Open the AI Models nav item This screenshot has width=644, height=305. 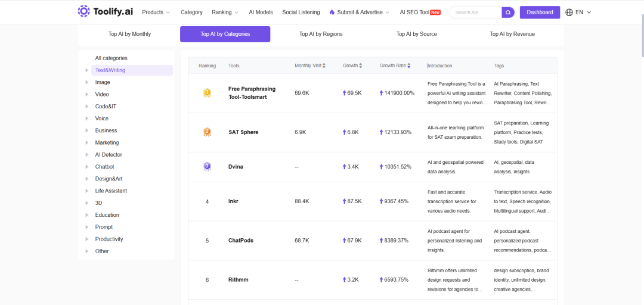(261, 13)
